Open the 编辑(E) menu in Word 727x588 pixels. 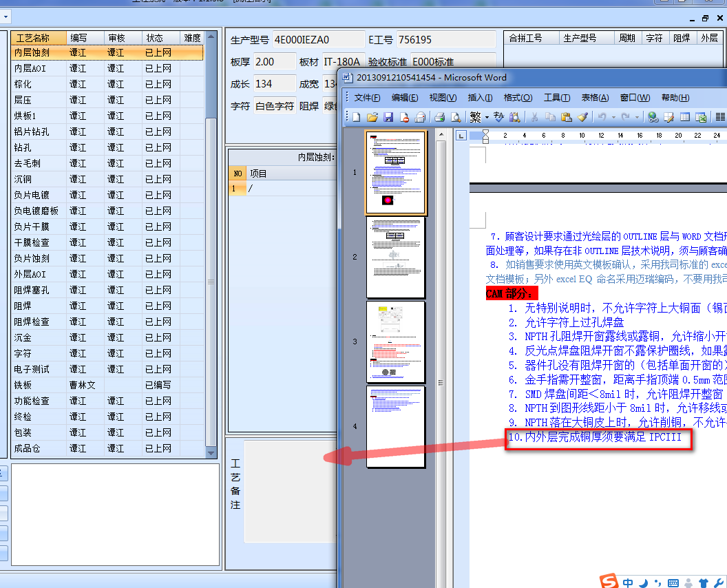click(x=405, y=98)
